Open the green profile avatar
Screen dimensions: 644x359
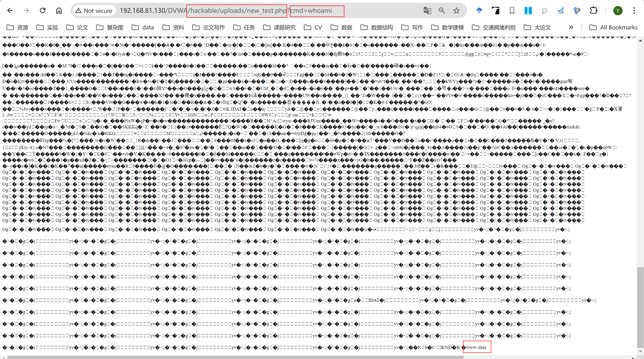tap(618, 11)
